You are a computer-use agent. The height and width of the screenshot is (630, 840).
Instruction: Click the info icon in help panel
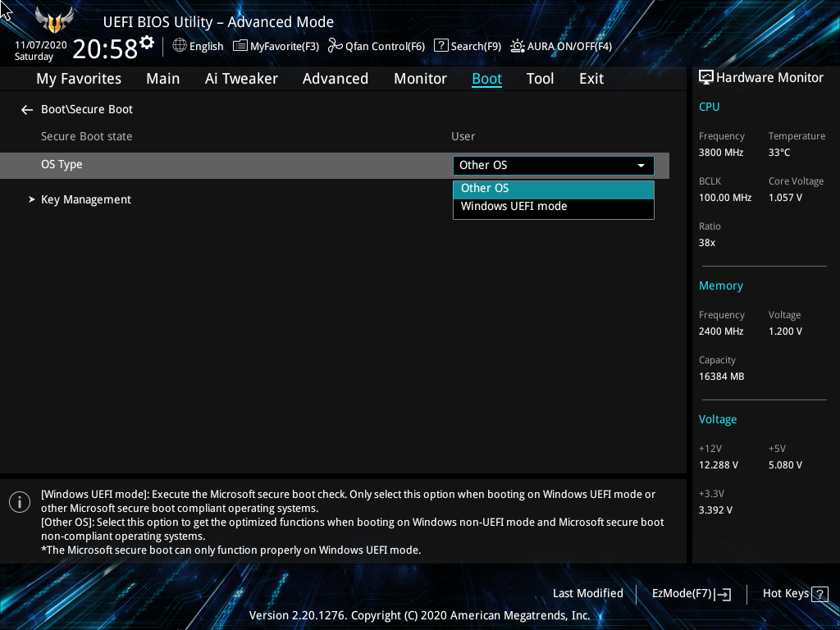click(20, 502)
